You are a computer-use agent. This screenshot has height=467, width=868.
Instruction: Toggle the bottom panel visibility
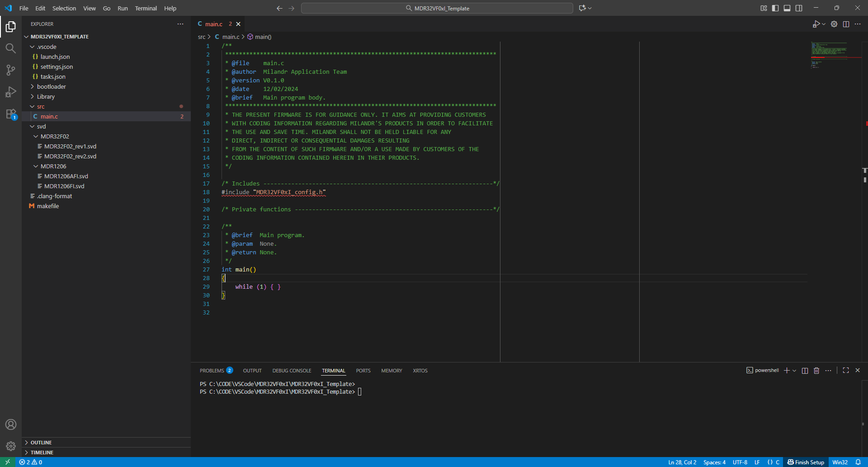787,8
